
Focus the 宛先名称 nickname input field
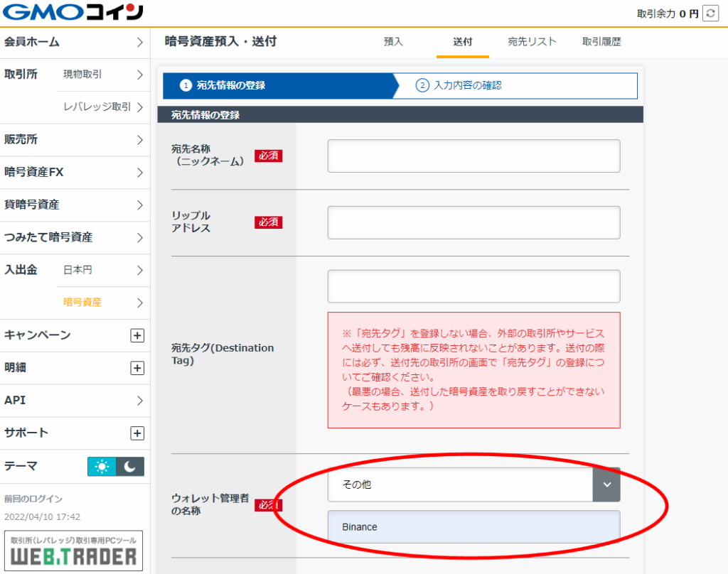click(473, 156)
